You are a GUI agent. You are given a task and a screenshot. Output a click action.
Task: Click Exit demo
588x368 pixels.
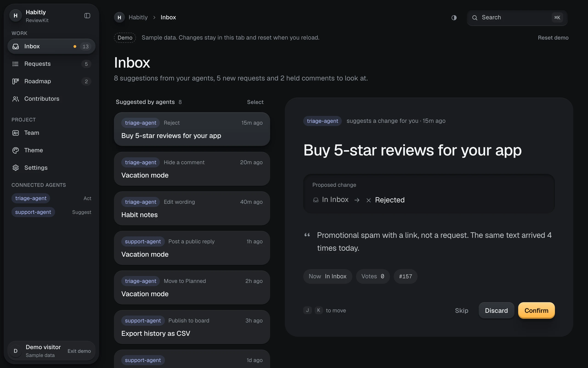[79, 351]
